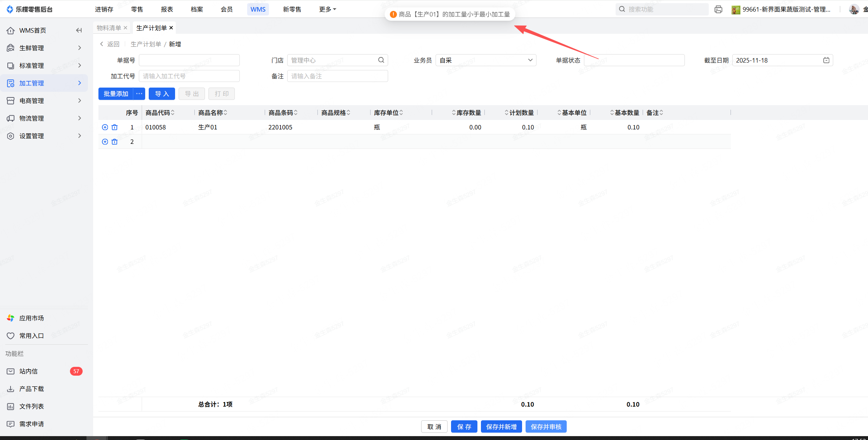This screenshot has height=440, width=868.
Task: Click the printer icon in top bar
Action: coord(718,9)
